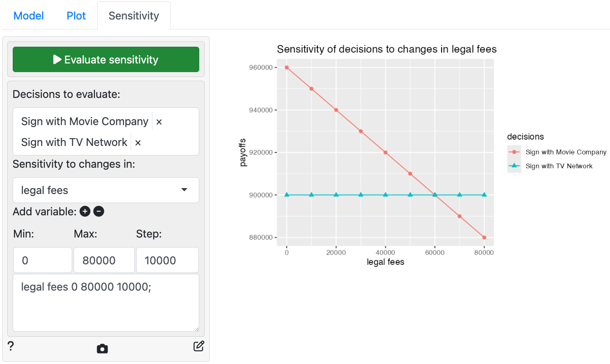The width and height of the screenshot is (610, 364).
Task: Open the legal fees variable dropdown
Action: point(106,190)
